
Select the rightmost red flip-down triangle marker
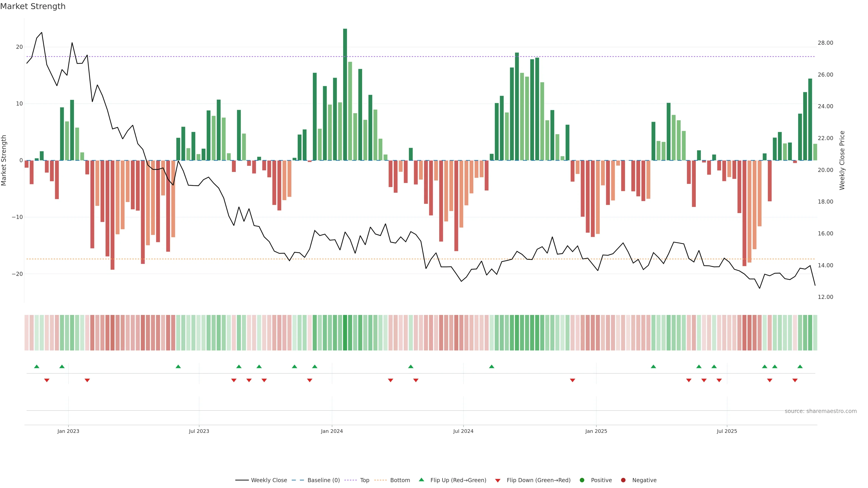point(795,380)
